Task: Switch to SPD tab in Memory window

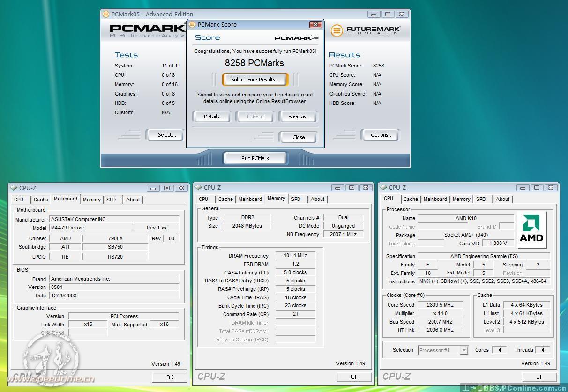Action: point(296,199)
